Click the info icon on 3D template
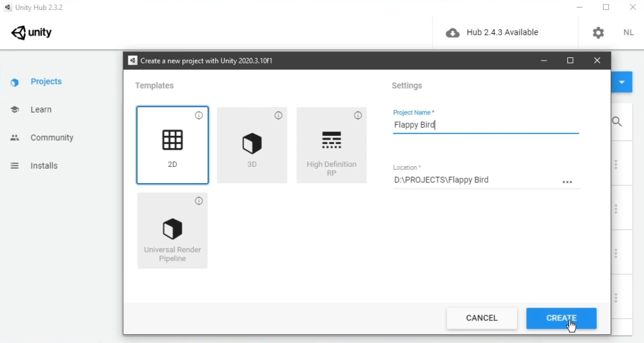The height and width of the screenshot is (343, 644). click(x=279, y=115)
